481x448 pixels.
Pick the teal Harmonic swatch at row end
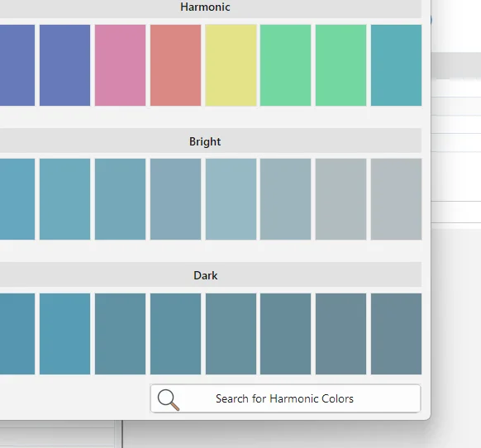coord(396,65)
